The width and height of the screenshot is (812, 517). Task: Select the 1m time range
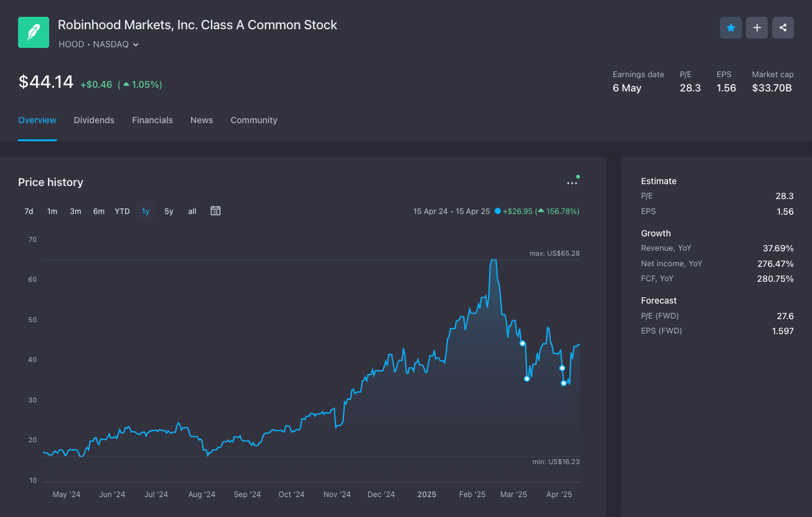tap(52, 212)
